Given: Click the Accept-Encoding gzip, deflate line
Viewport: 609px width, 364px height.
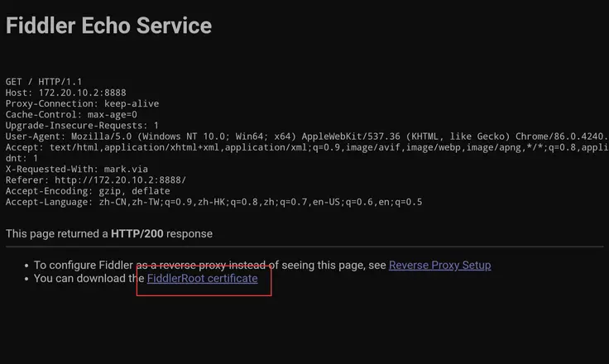Looking at the screenshot, I should (x=88, y=190).
